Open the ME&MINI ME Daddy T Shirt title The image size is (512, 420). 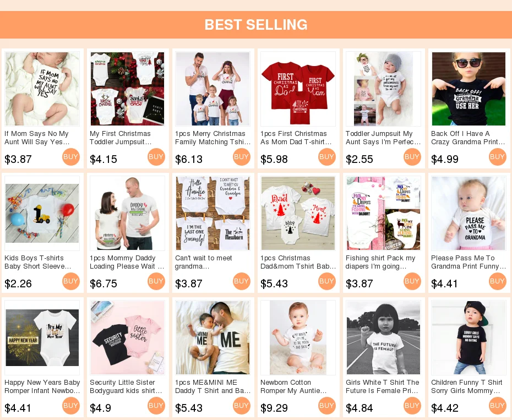(213, 386)
